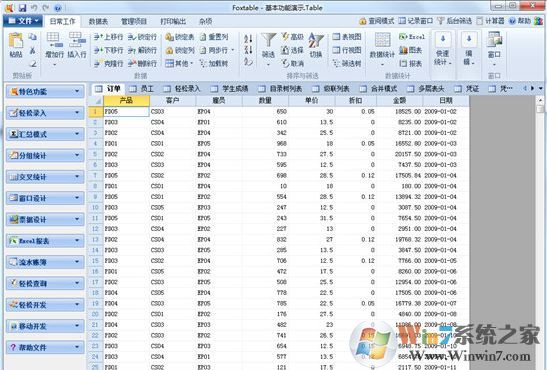Click the 产品 column header
This screenshot has width=547, height=370.
127,101
